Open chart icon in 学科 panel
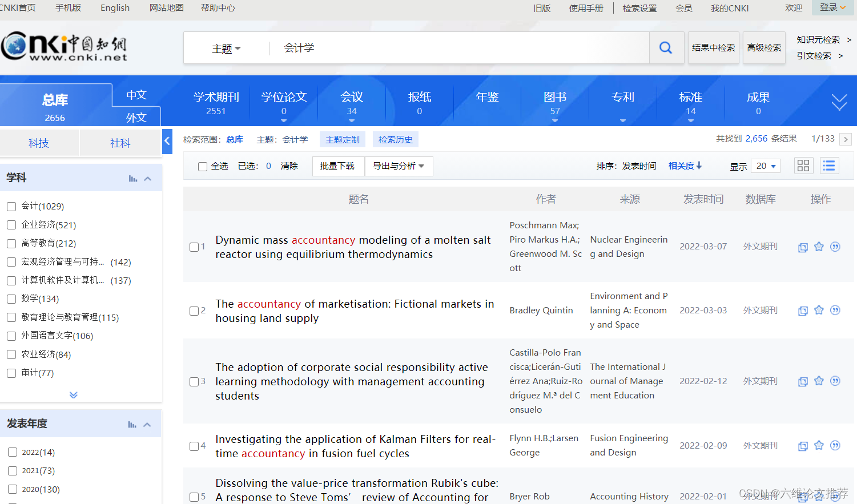 click(x=133, y=179)
